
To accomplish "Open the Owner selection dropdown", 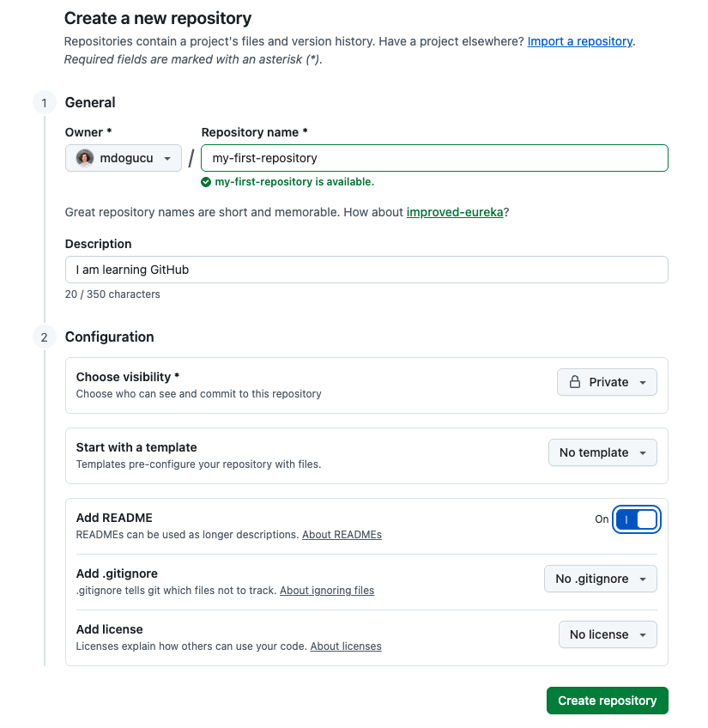I will (123, 158).
